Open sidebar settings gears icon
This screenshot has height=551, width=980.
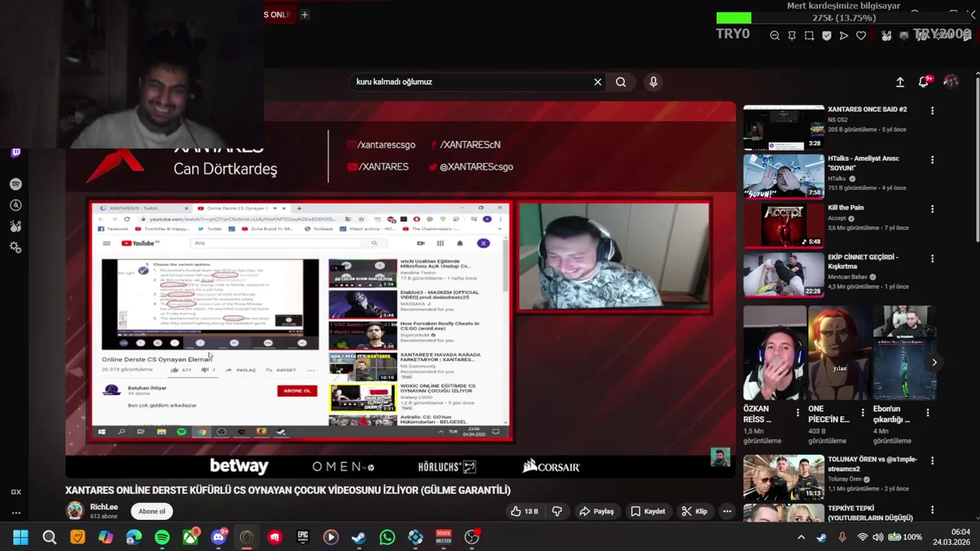point(15,247)
